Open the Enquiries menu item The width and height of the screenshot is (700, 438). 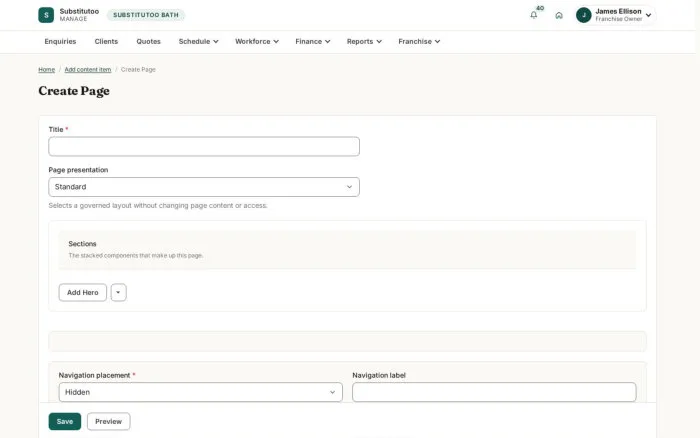tap(60, 41)
